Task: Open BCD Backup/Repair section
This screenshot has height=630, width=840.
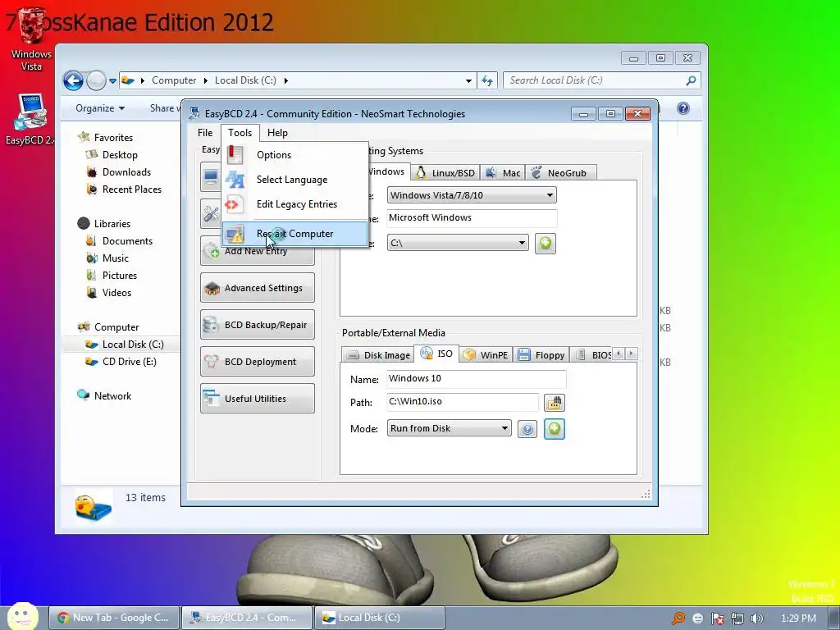Action: [258, 325]
